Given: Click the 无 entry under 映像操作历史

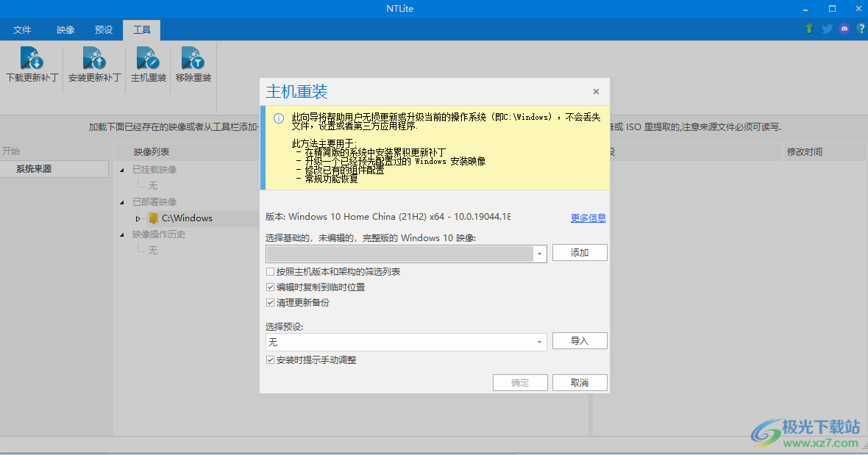Looking at the screenshot, I should pyautogui.click(x=153, y=251).
